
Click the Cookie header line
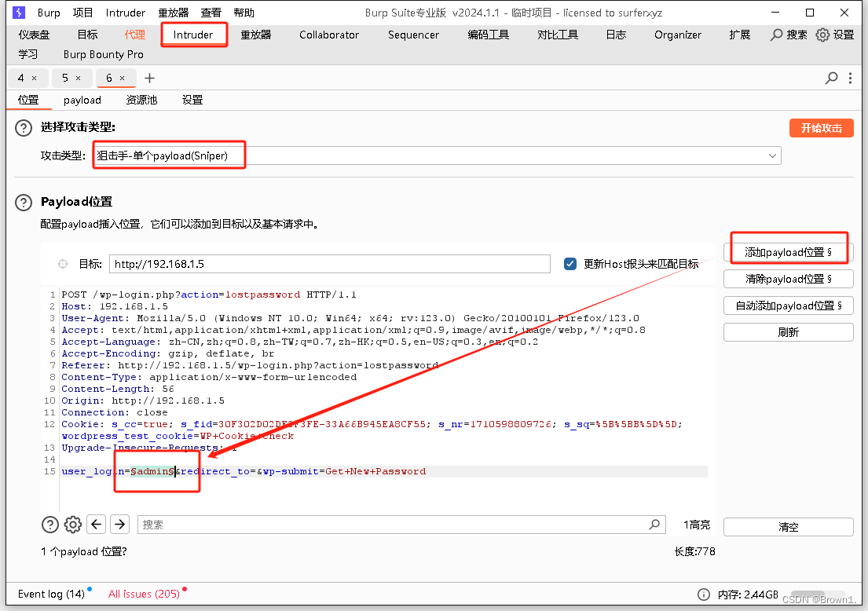[x=372, y=430]
